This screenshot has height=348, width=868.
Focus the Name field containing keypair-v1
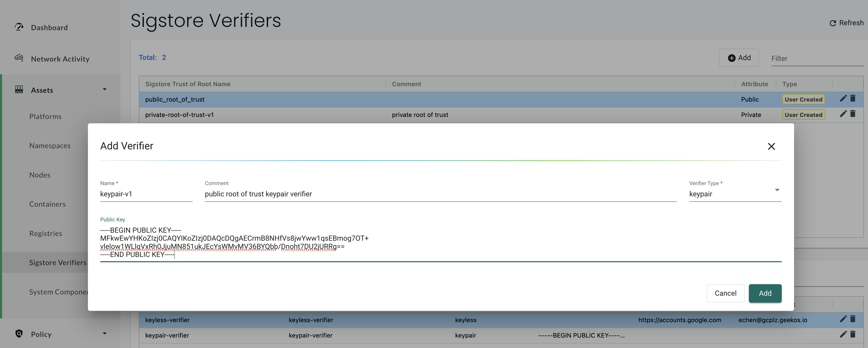[x=146, y=194]
